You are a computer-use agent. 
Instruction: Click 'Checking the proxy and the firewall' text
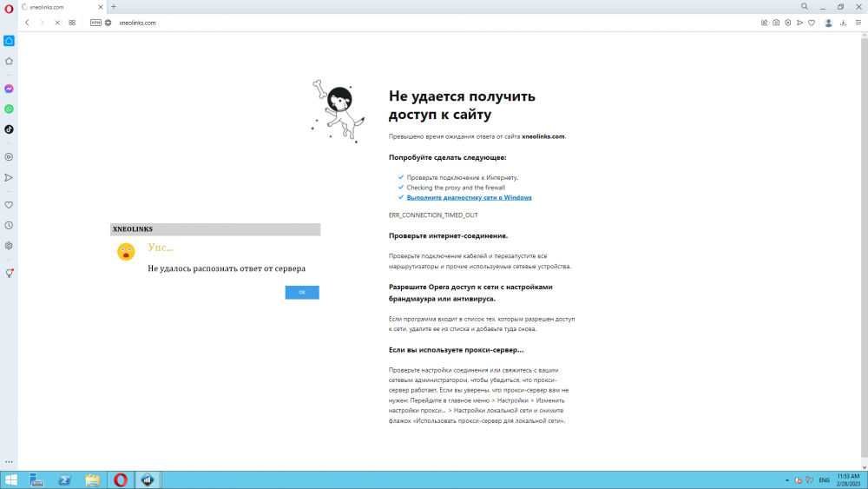[456, 188]
